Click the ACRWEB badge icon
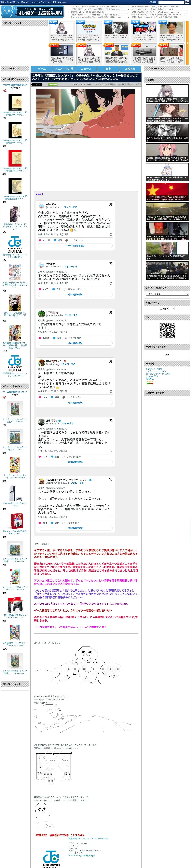This screenshot has height=868, width=191. click(x=167, y=355)
